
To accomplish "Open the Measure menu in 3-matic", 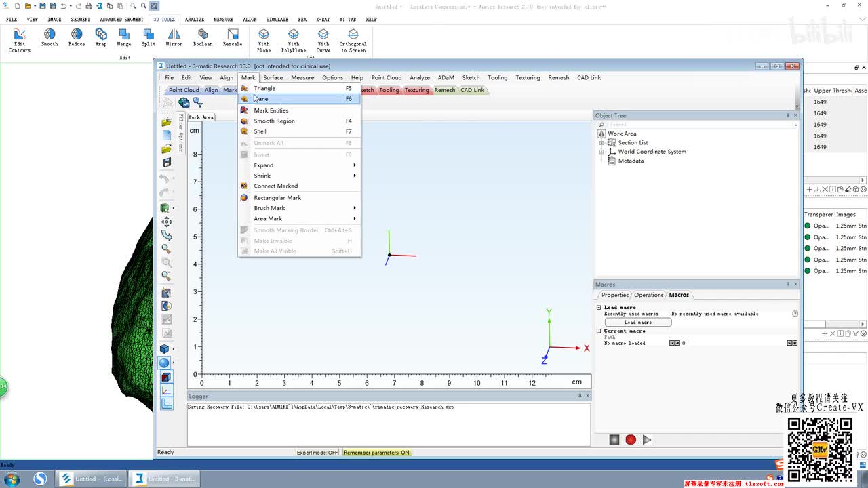I will coord(302,77).
